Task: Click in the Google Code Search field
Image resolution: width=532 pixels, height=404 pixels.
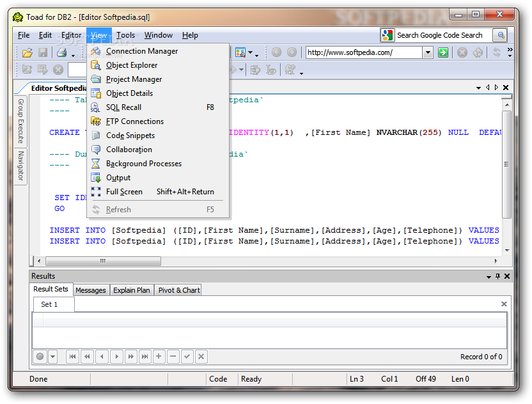Action: pyautogui.click(x=444, y=35)
